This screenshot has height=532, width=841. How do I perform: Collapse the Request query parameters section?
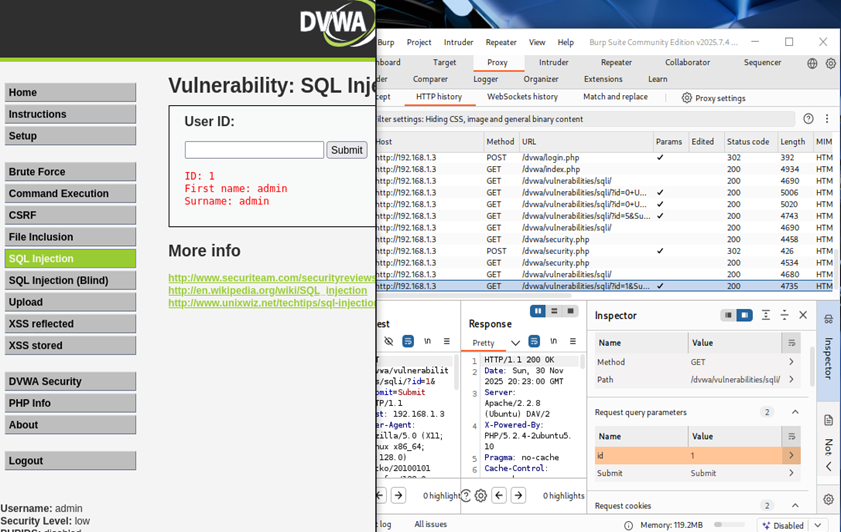795,412
